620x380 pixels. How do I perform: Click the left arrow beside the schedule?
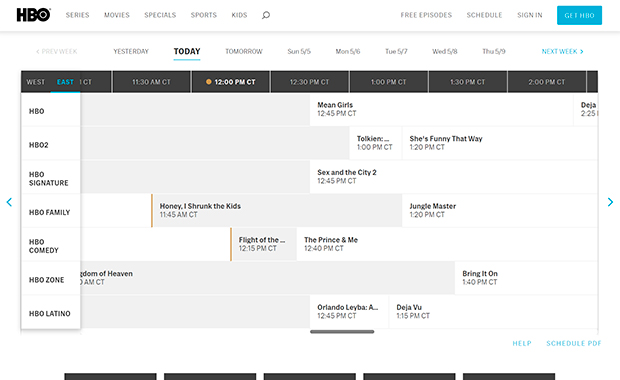(9, 202)
